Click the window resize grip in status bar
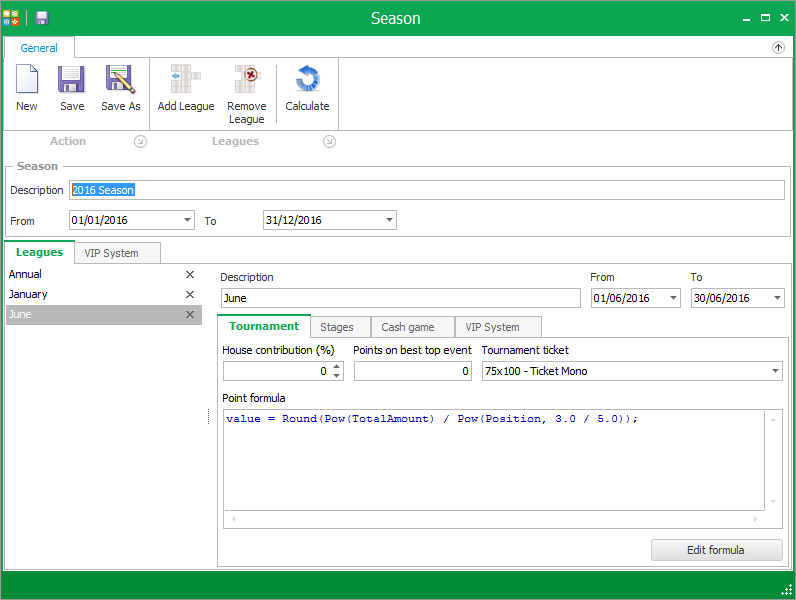The height and width of the screenshot is (600, 796). tap(786, 590)
